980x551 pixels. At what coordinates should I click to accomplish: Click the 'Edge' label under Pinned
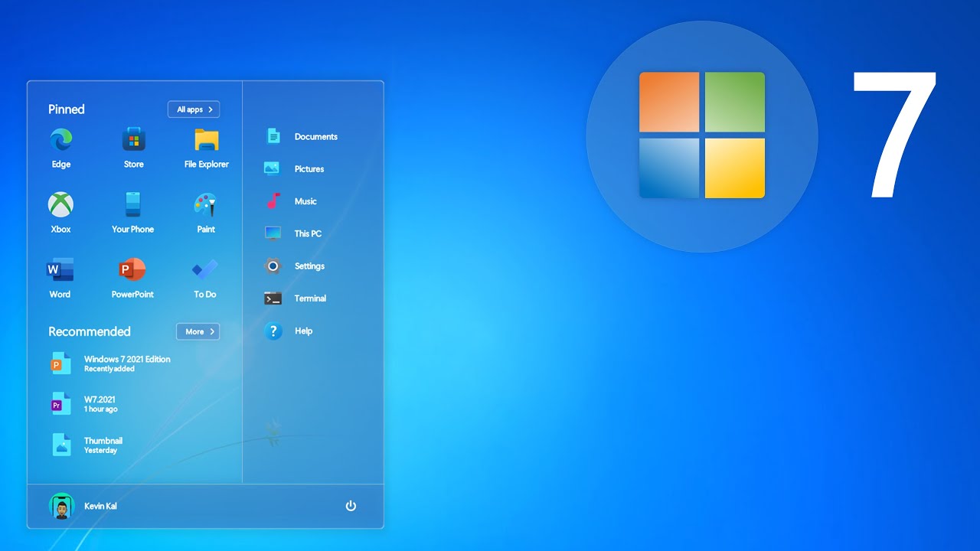click(x=61, y=165)
